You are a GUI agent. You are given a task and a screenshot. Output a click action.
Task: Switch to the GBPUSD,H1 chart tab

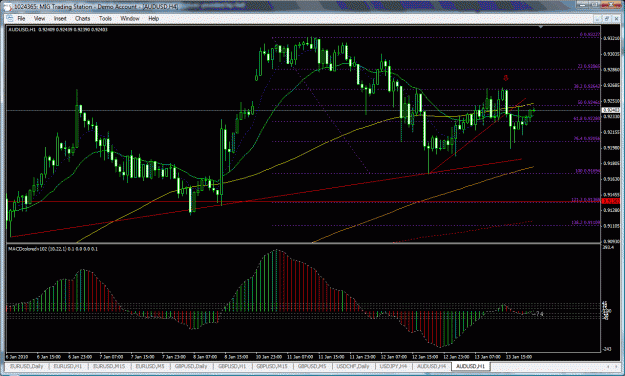[232, 366]
